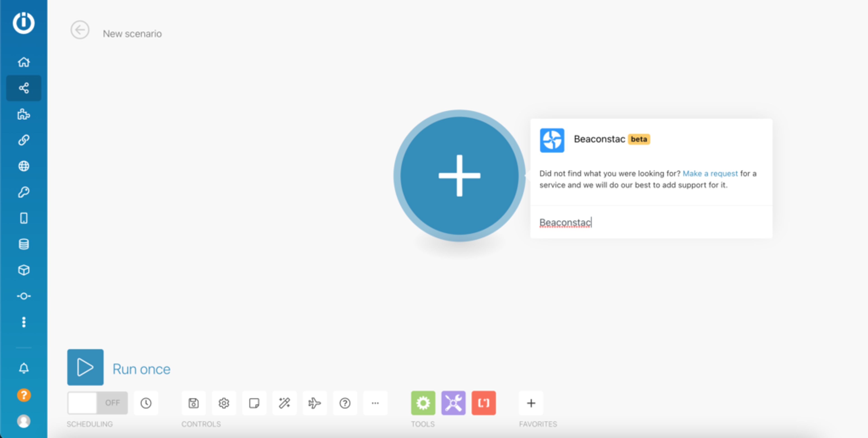Open the Data stores database icon
The height and width of the screenshot is (438, 868).
point(24,244)
